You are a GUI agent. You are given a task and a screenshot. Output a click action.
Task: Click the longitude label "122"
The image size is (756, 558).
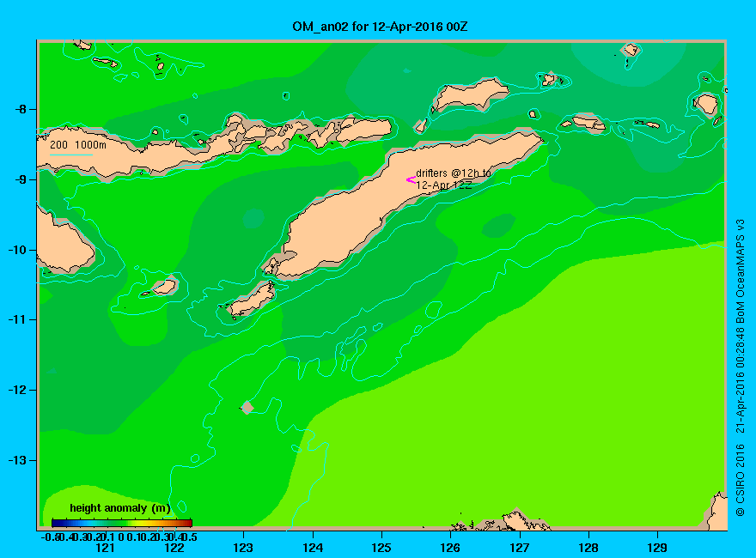174,548
